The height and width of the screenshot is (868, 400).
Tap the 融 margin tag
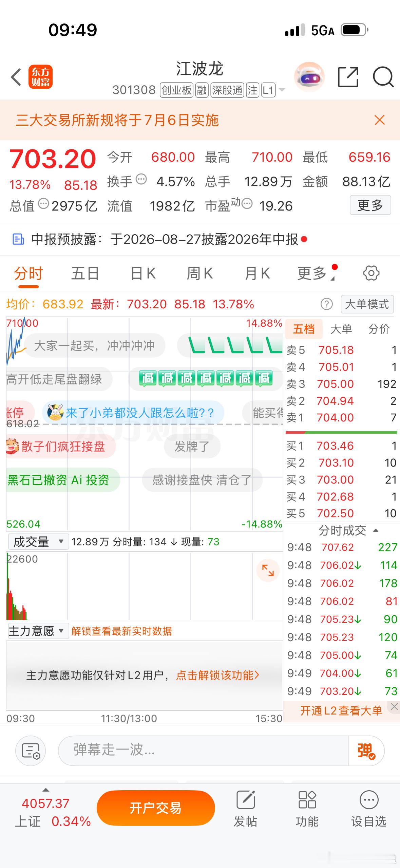(202, 90)
